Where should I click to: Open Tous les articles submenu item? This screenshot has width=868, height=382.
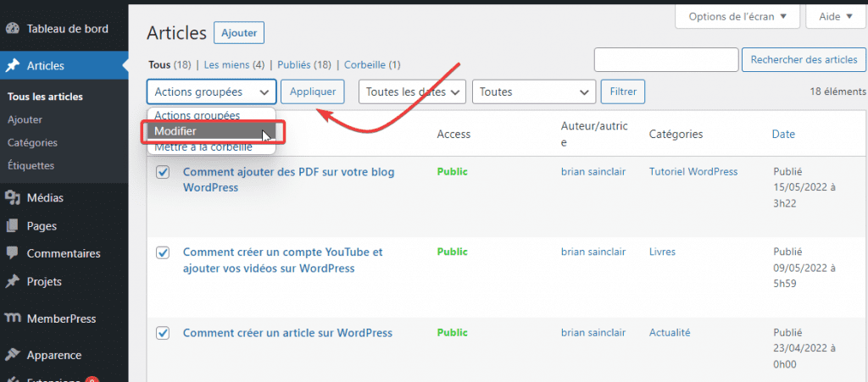(x=46, y=97)
